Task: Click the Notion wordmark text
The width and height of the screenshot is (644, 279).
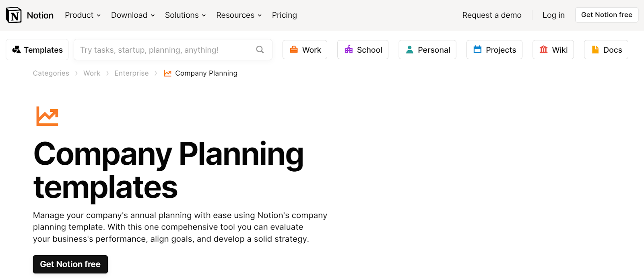Action: click(x=40, y=15)
